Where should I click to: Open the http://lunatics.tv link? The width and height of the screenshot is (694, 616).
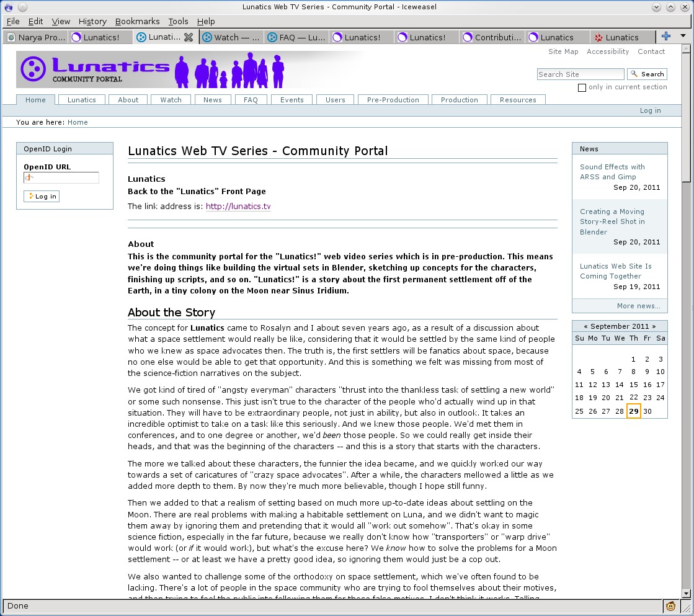pyautogui.click(x=238, y=207)
